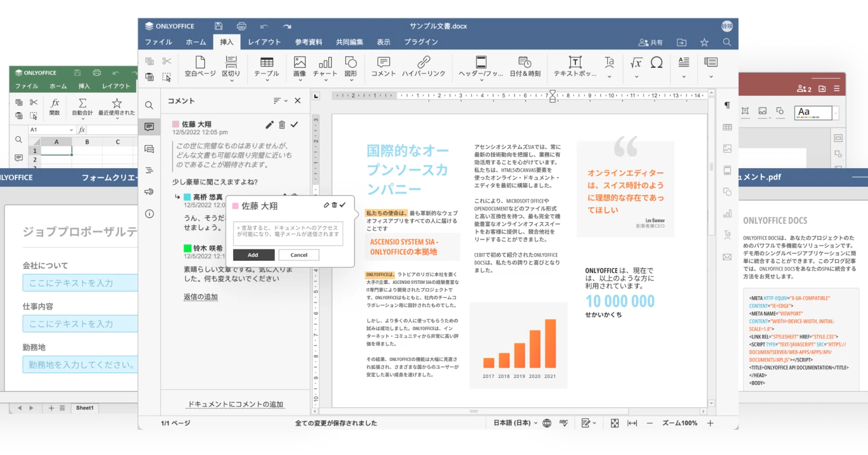Undo the last action in document editor

click(264, 26)
